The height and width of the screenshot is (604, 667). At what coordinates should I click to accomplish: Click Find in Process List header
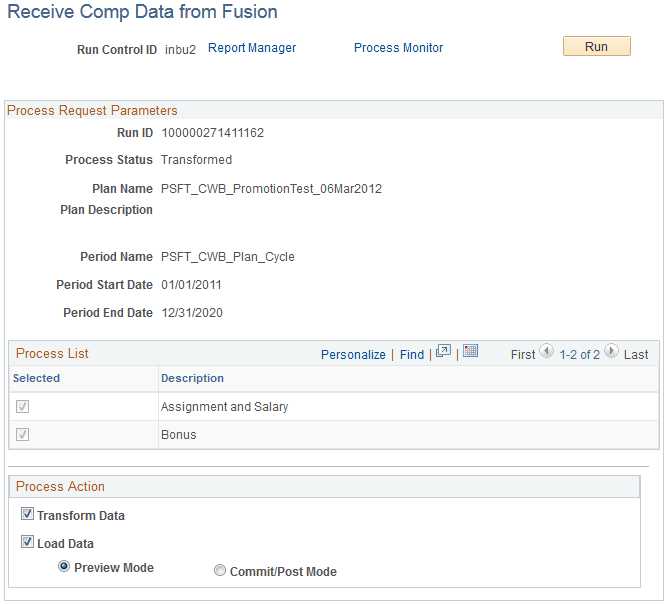click(412, 355)
